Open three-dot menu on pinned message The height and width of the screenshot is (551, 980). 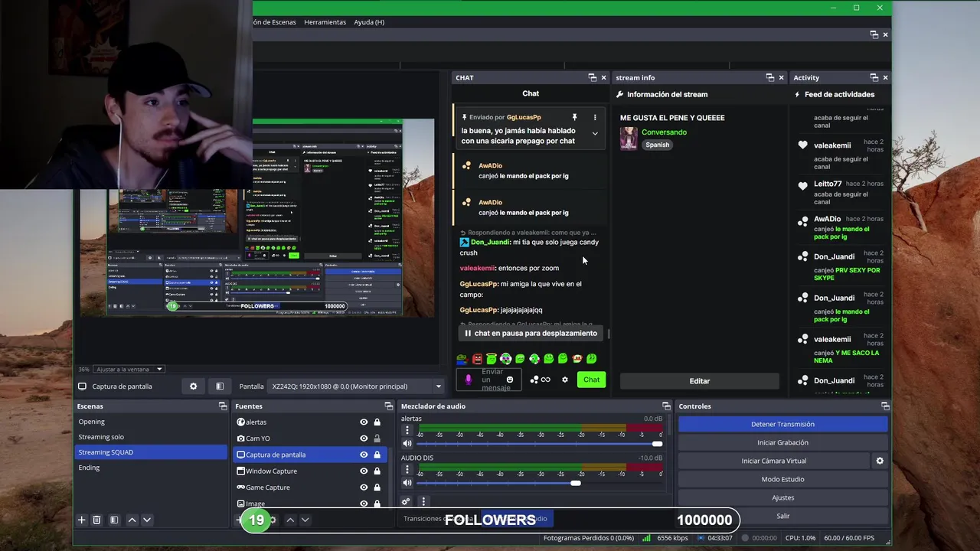[595, 117]
